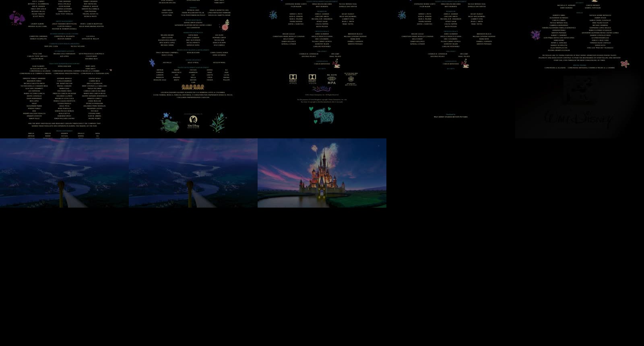Click the 'Walt Disney Studios Motion Pictures' text
Image resolution: width=644 pixels, height=346 pixels.
tap(451, 117)
